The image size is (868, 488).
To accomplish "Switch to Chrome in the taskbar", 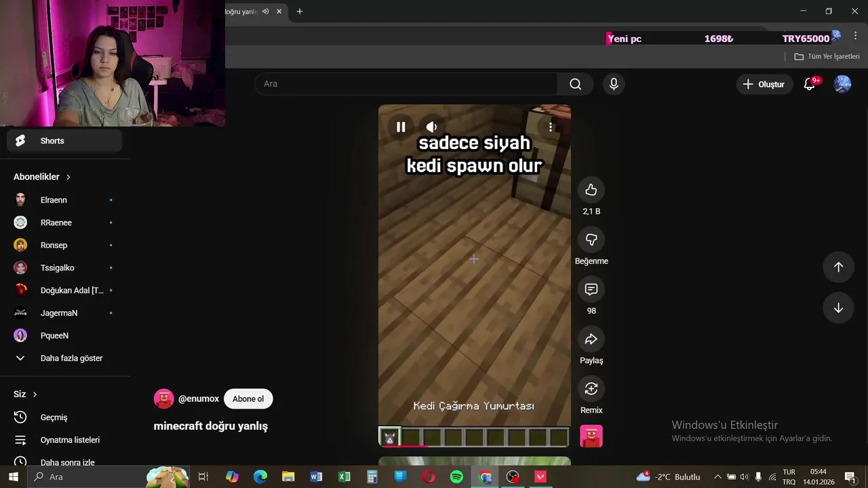I will point(485,476).
